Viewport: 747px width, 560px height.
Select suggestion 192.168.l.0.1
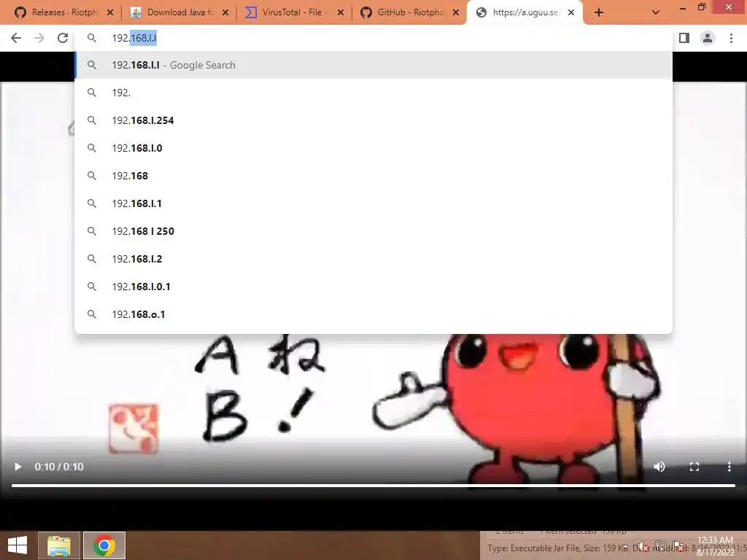click(373, 286)
